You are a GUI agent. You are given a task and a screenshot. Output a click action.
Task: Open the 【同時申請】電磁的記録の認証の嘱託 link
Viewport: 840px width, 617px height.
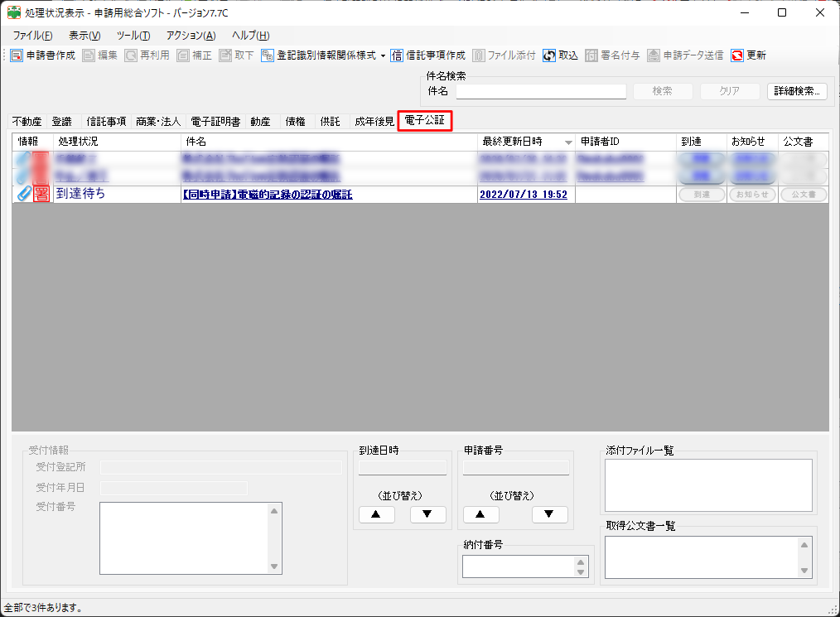[x=267, y=195]
